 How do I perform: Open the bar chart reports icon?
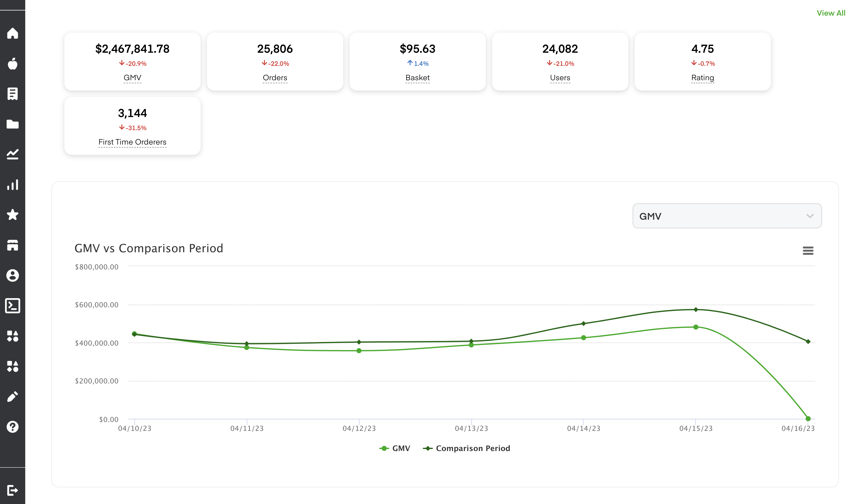13,184
